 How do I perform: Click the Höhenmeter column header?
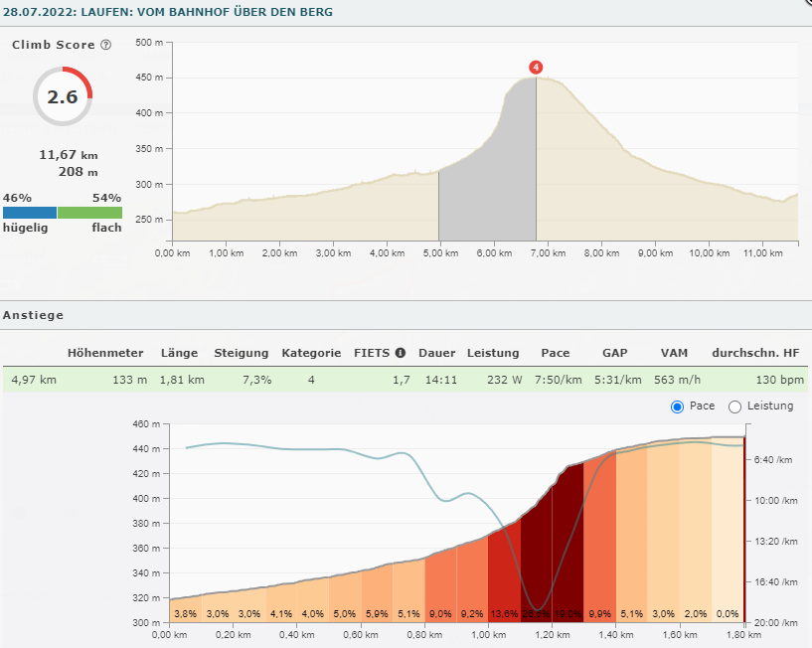[x=105, y=353]
